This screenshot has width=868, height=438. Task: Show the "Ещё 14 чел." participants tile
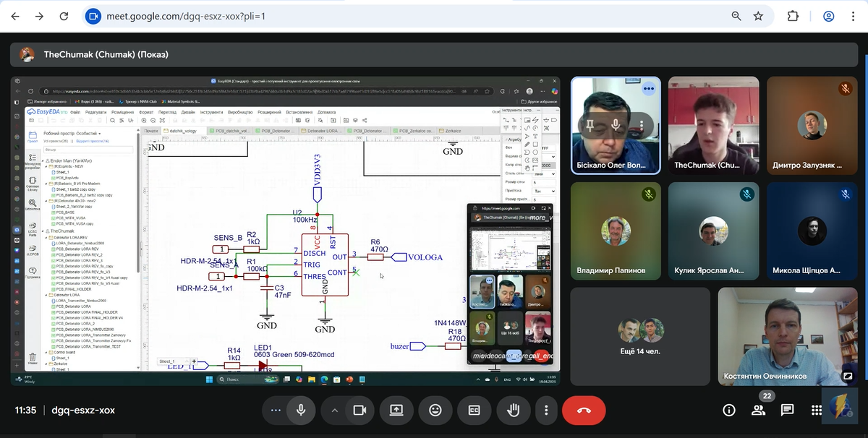tap(641, 335)
